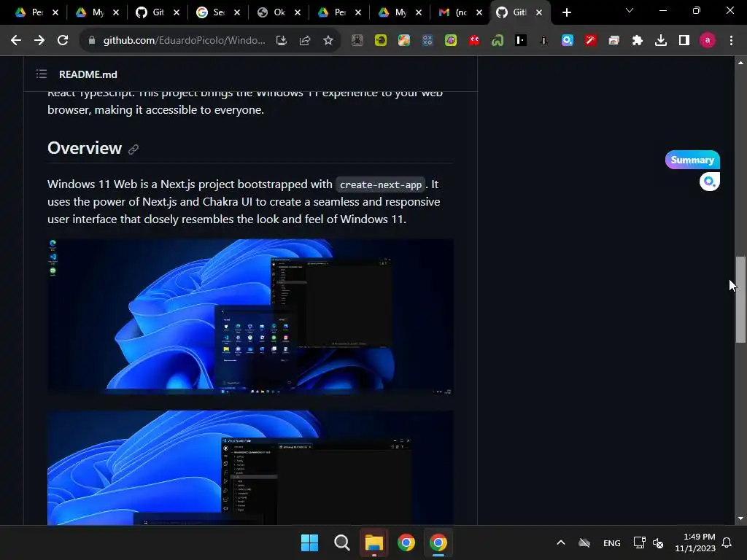Open browser Downloads tray

click(661, 41)
